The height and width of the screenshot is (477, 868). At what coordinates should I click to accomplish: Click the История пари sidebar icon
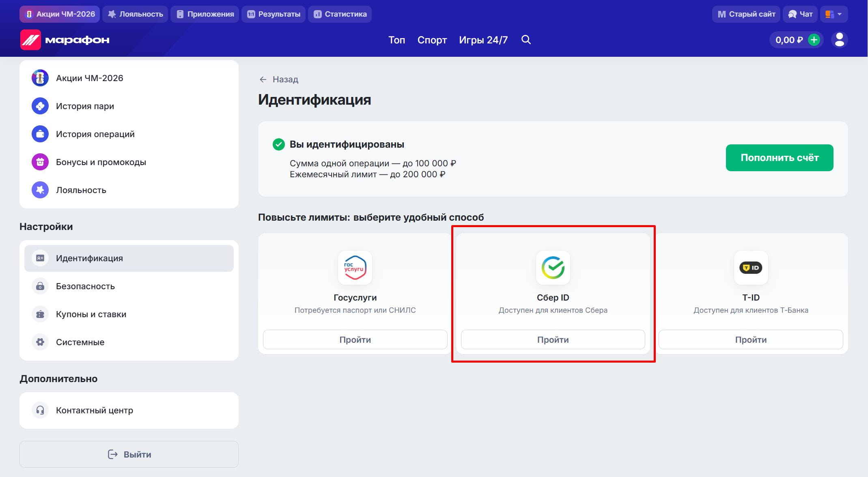click(40, 106)
